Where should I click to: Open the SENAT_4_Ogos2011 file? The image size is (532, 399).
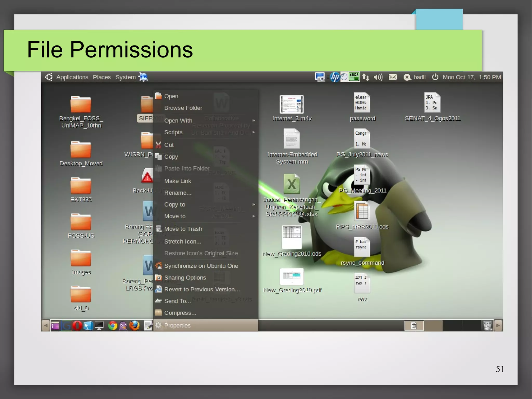432,102
